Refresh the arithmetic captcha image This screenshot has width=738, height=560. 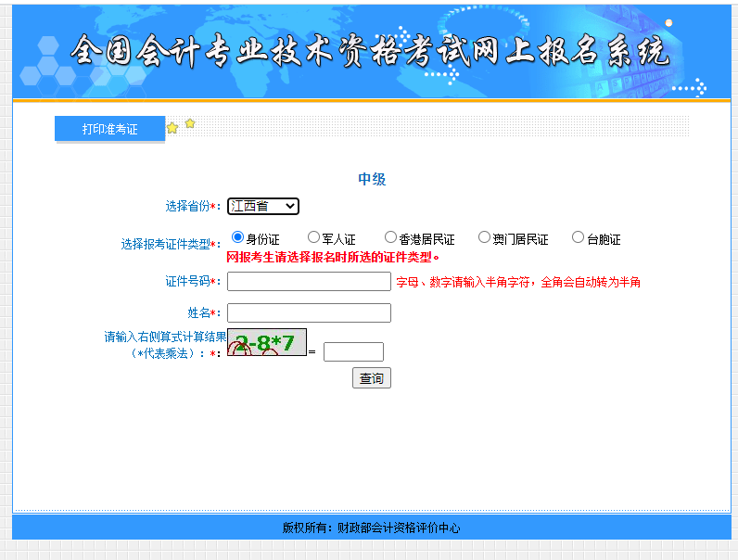[x=267, y=343]
